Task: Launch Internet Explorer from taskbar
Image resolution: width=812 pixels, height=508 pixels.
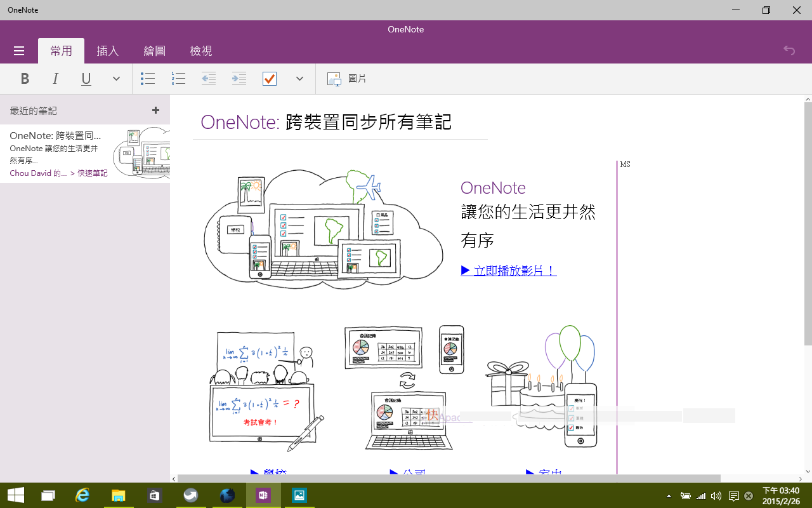Action: [82, 495]
